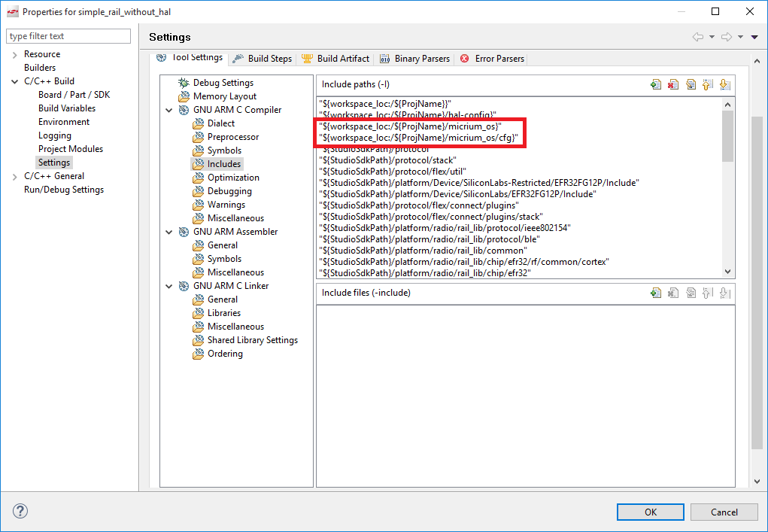Screen dimensions: 768x532
Task: Click Move Down icon in Include files toolbar
Action: coord(725,293)
